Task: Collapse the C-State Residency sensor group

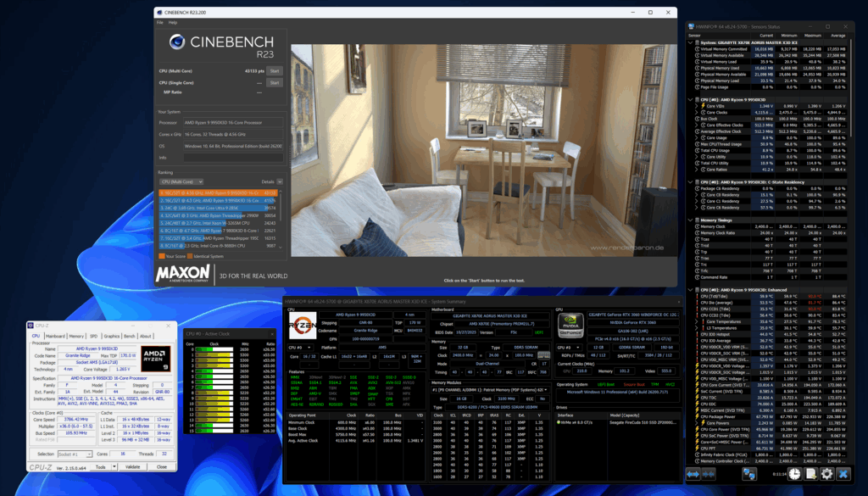Action: click(691, 181)
